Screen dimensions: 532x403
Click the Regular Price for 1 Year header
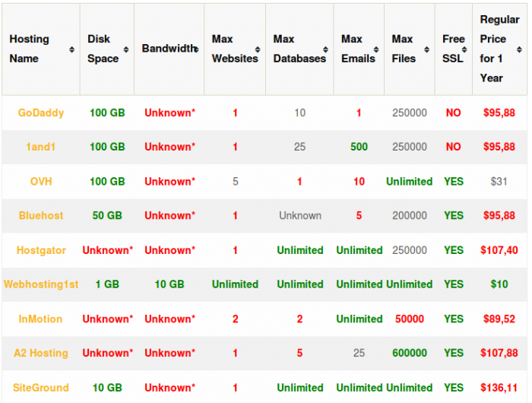pos(499,49)
